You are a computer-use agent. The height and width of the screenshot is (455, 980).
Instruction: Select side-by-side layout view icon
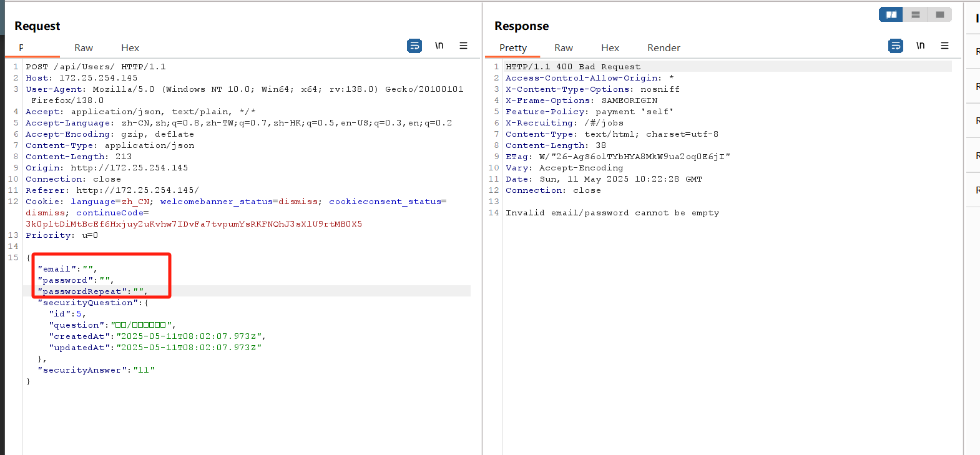(x=891, y=14)
